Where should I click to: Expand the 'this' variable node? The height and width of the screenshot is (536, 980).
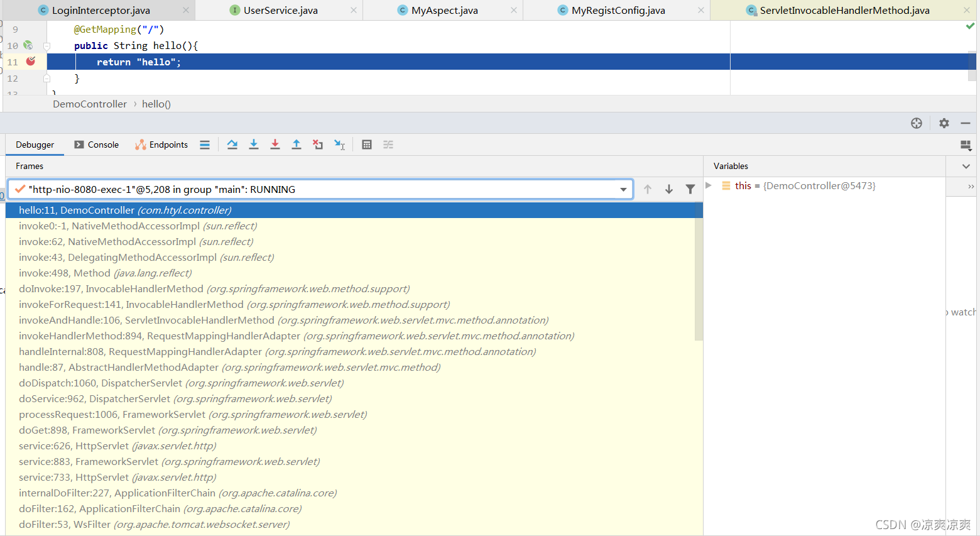pos(709,185)
